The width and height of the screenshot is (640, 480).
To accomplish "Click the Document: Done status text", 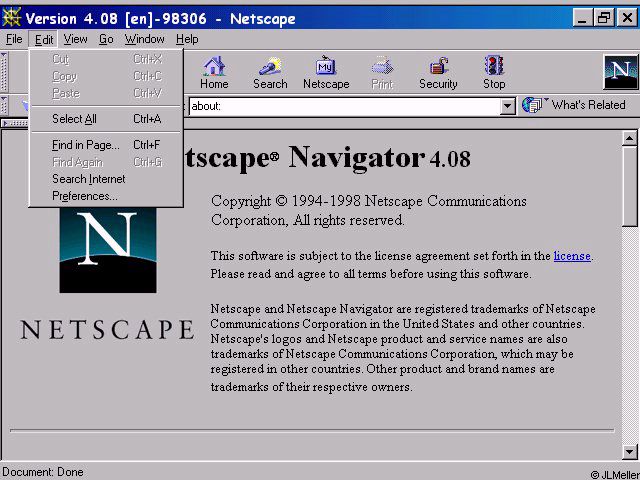I will 43,472.
